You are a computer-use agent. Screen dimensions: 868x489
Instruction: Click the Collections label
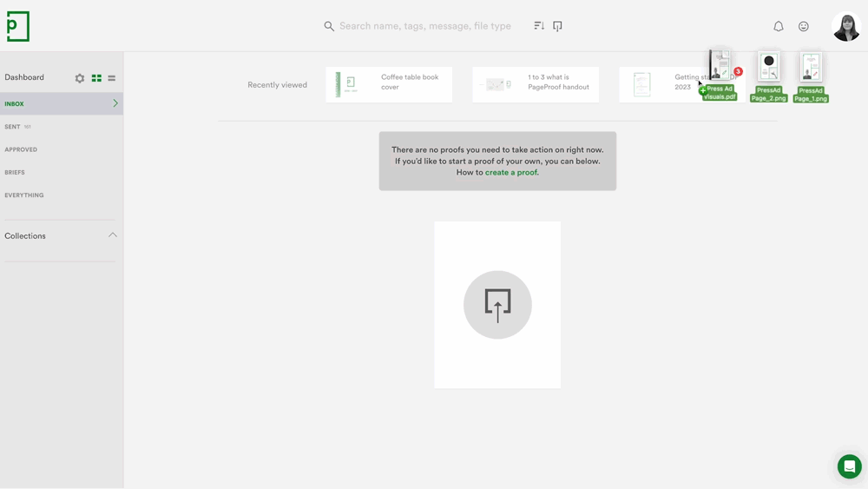25,236
